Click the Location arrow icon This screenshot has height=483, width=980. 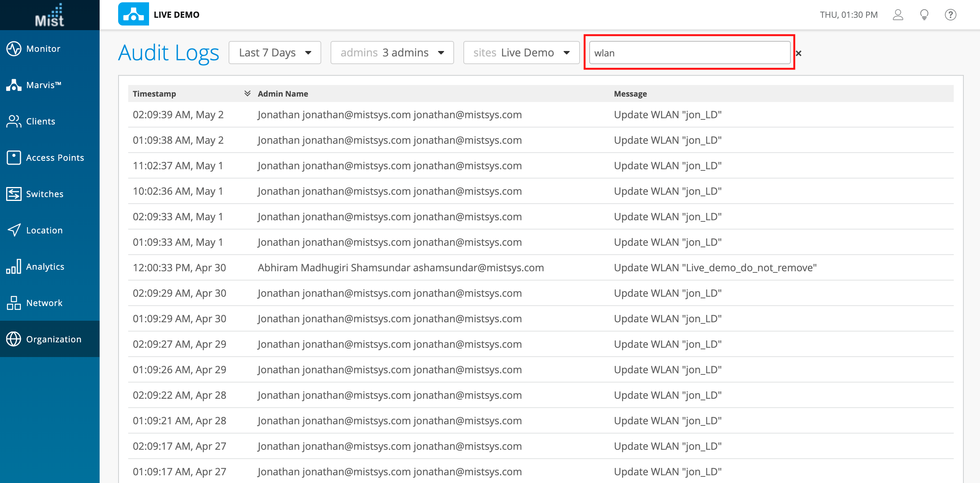click(x=14, y=230)
